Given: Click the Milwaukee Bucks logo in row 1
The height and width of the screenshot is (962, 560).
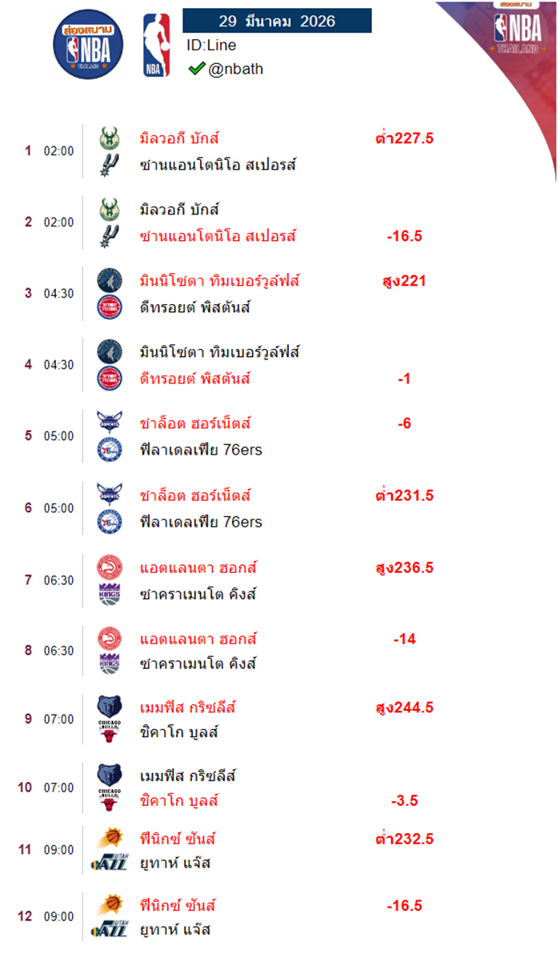Looking at the screenshot, I should [109, 138].
